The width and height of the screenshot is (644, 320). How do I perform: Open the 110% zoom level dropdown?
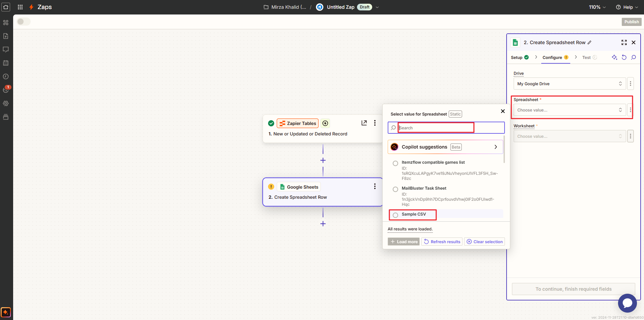(597, 7)
